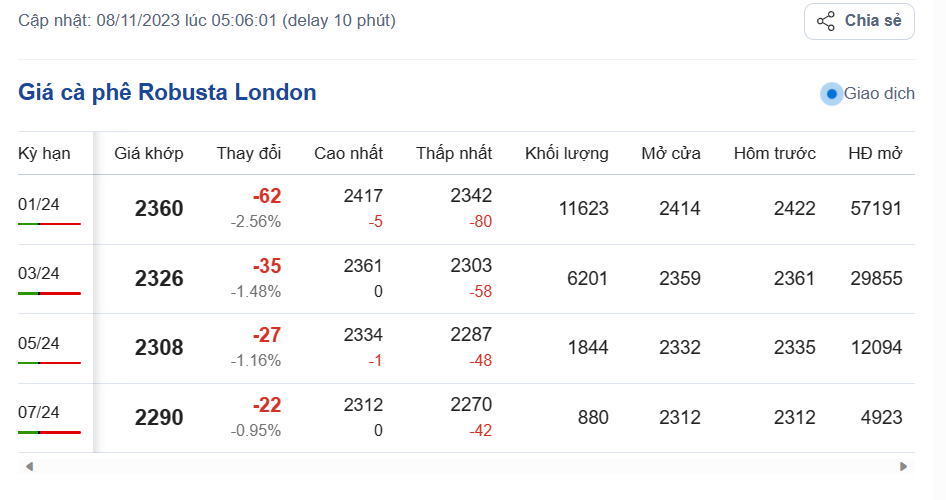Click the green-red range bar under 07/24
Image resolution: width=946 pixels, height=500 pixels.
click(x=49, y=432)
